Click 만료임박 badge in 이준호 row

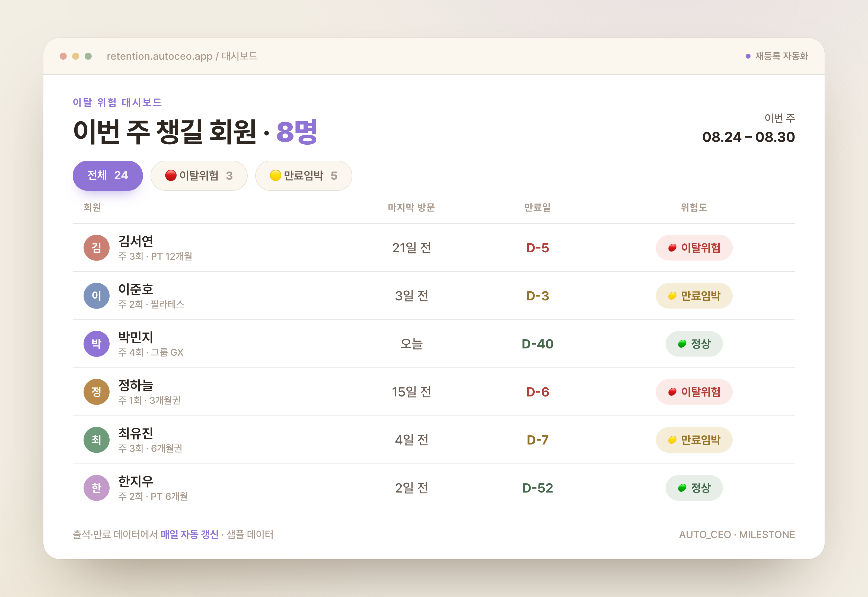pos(694,296)
